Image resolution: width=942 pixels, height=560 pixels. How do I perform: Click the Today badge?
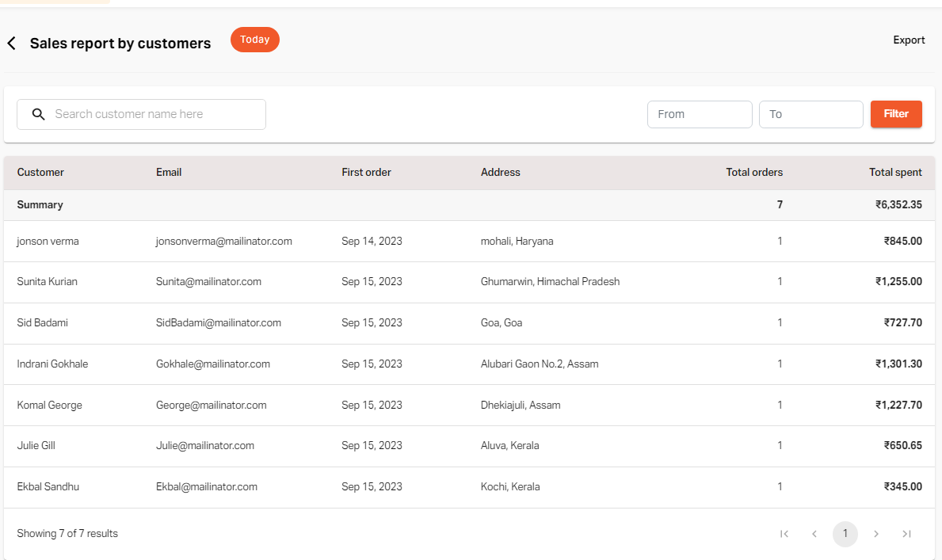[x=255, y=40]
